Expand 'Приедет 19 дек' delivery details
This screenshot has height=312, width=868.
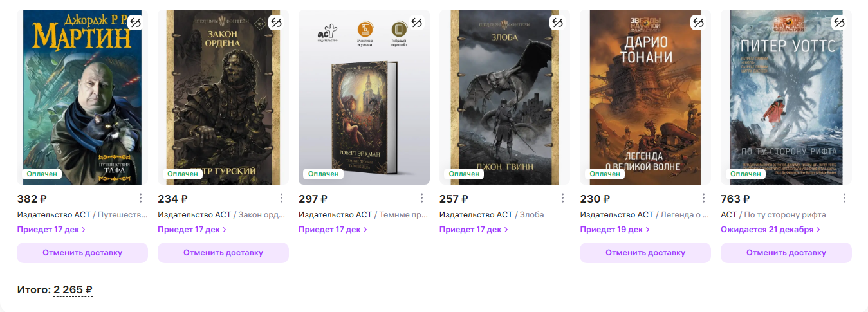(x=614, y=230)
